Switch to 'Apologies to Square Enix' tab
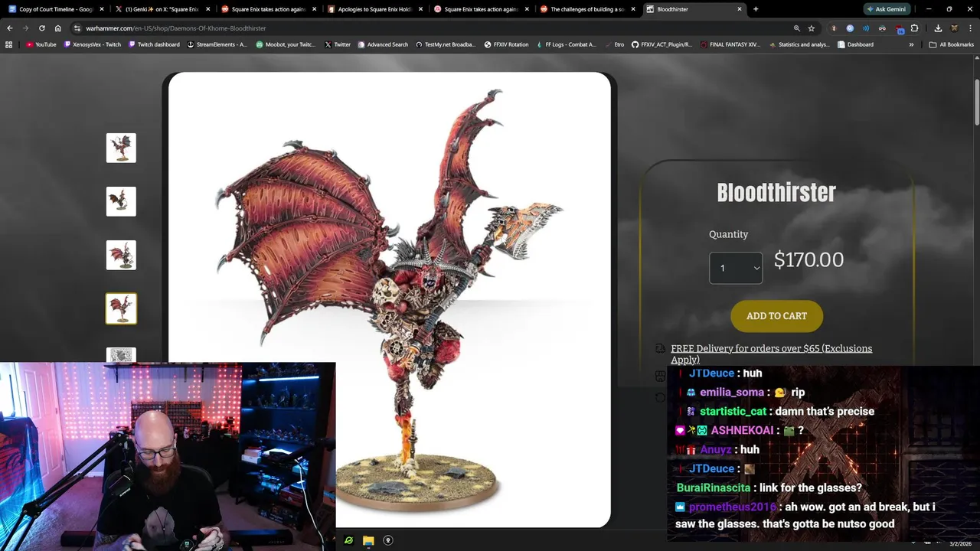980x551 pixels. point(374,9)
